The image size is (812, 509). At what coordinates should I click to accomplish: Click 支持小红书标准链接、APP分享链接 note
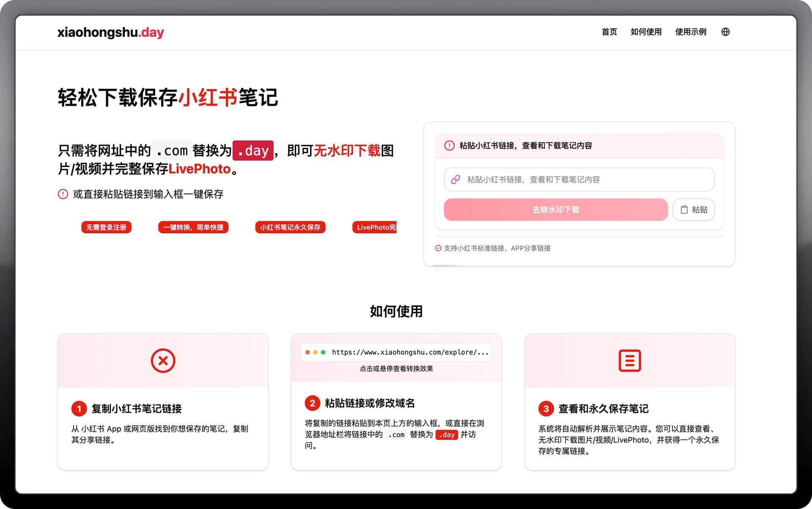[x=497, y=248]
